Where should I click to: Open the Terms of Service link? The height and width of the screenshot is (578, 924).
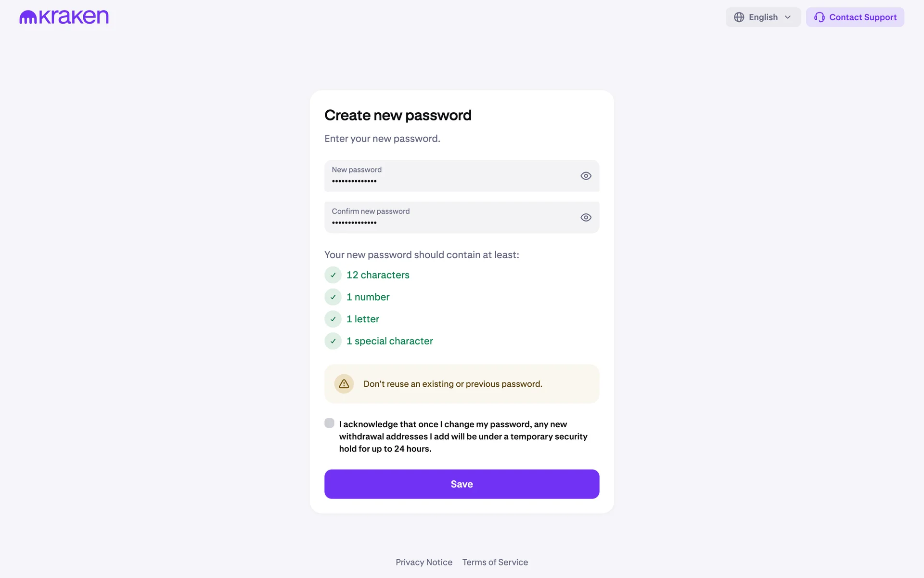click(495, 562)
